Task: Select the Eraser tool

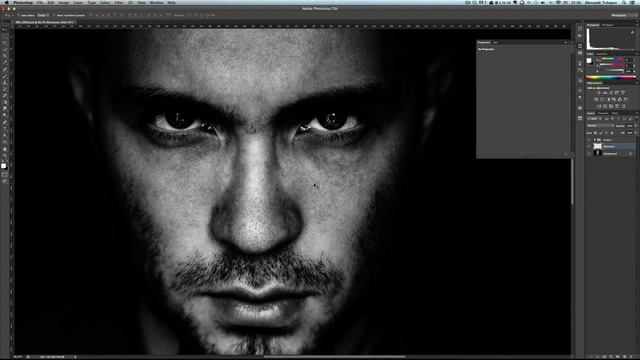Action: [x=5, y=96]
